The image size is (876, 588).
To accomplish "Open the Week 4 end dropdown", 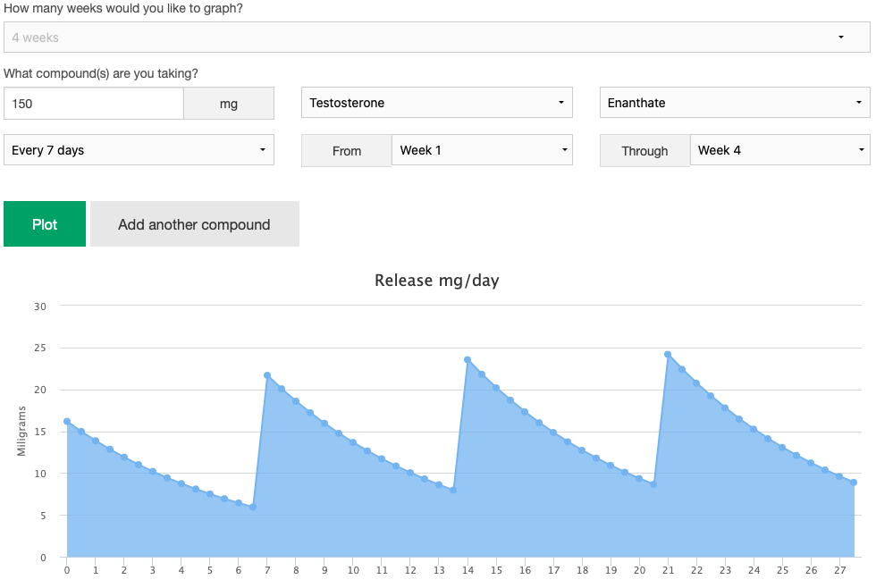I will pyautogui.click(x=779, y=150).
